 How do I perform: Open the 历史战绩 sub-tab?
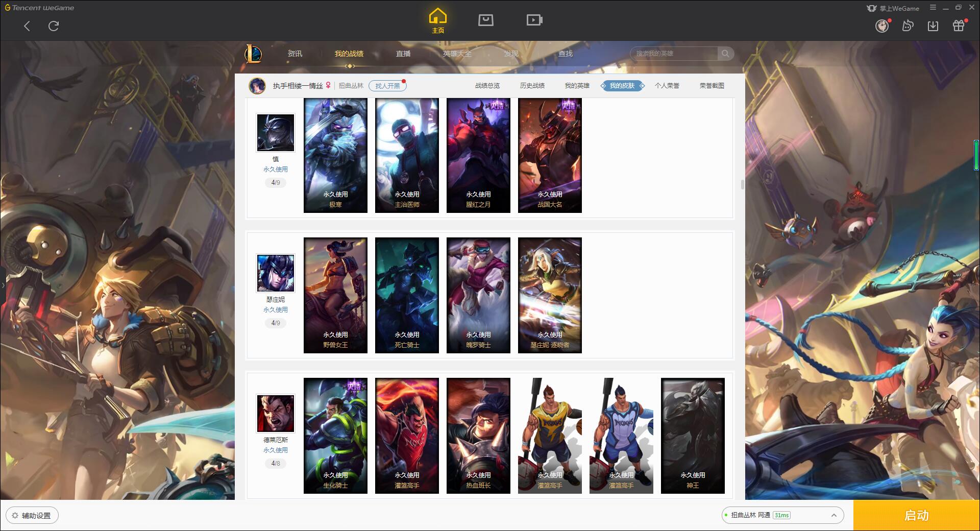coord(532,86)
